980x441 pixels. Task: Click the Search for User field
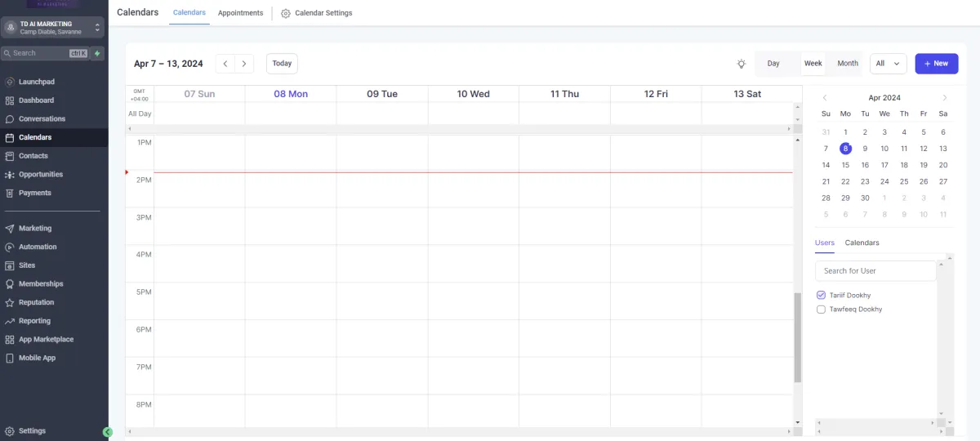(875, 271)
